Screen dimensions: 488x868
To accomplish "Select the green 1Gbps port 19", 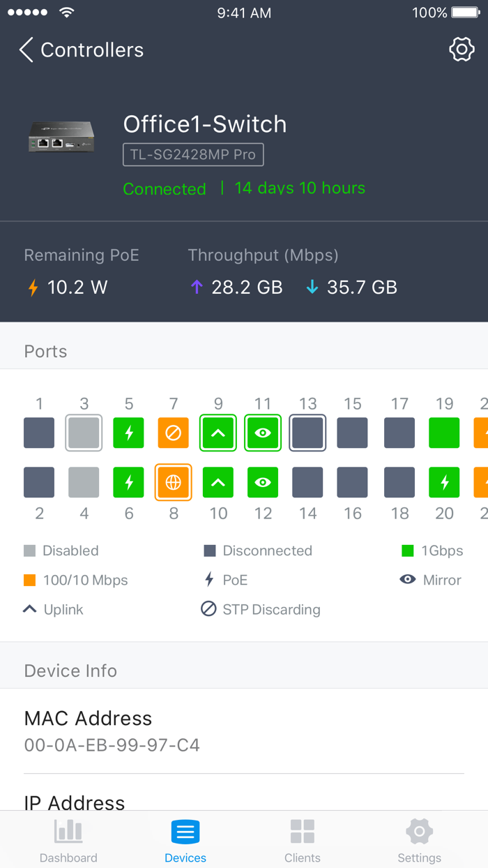I will [x=444, y=433].
